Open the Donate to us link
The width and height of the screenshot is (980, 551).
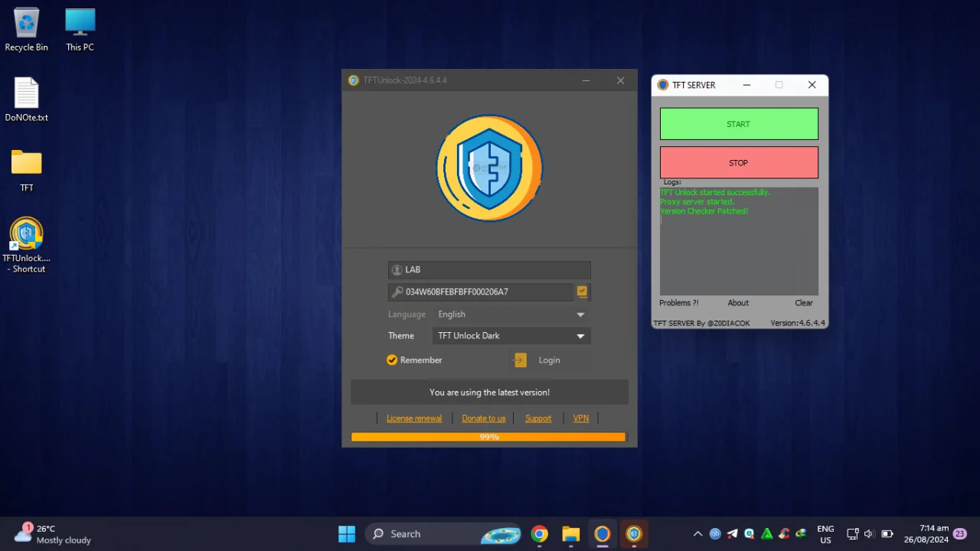(484, 418)
